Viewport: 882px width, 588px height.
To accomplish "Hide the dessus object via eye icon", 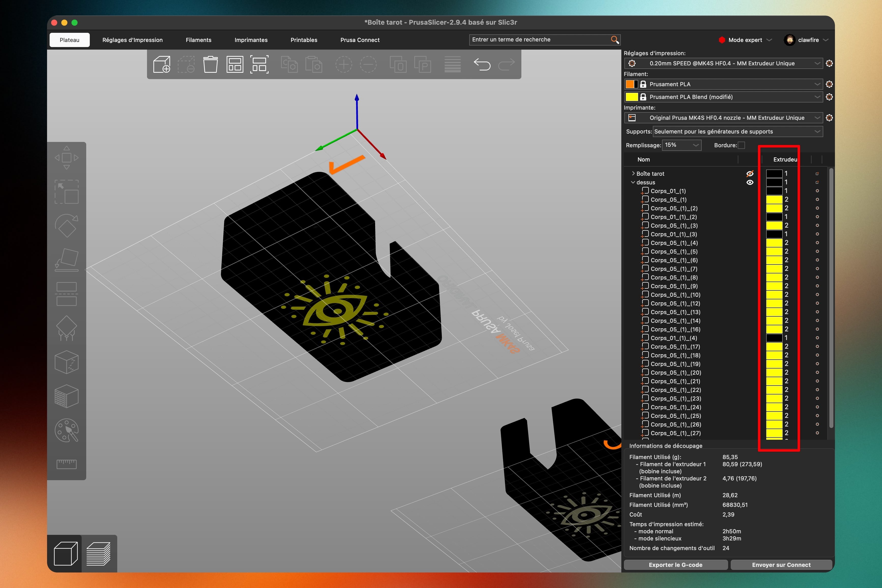I will point(750,182).
